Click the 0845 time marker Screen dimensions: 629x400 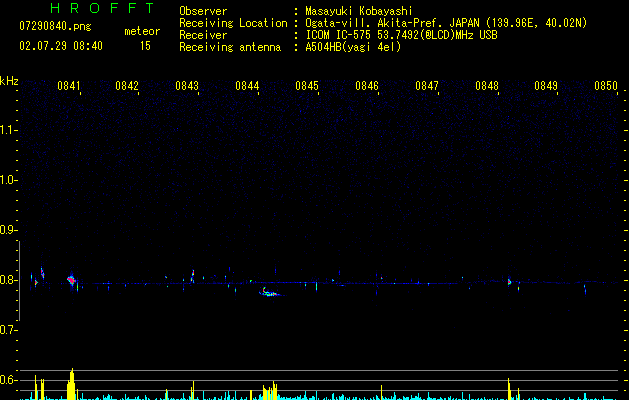[x=307, y=86]
